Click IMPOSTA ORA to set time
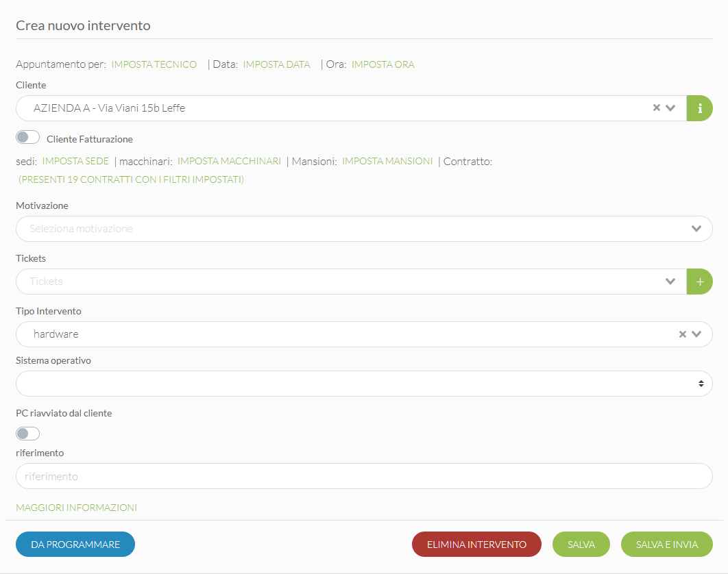The height and width of the screenshot is (574, 728). (x=383, y=64)
